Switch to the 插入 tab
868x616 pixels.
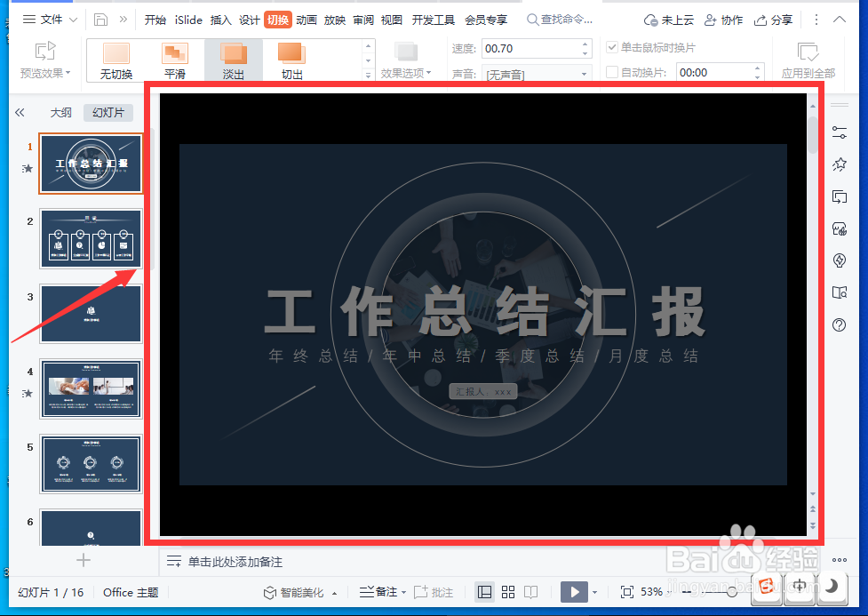[221, 20]
